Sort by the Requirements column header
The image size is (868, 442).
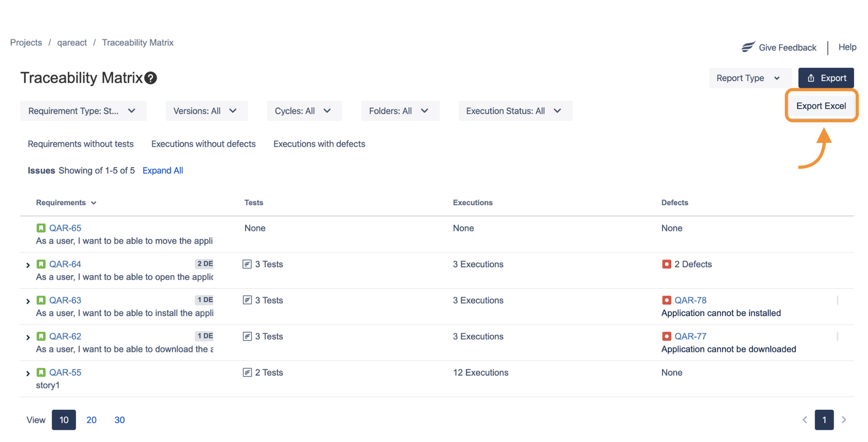point(66,203)
